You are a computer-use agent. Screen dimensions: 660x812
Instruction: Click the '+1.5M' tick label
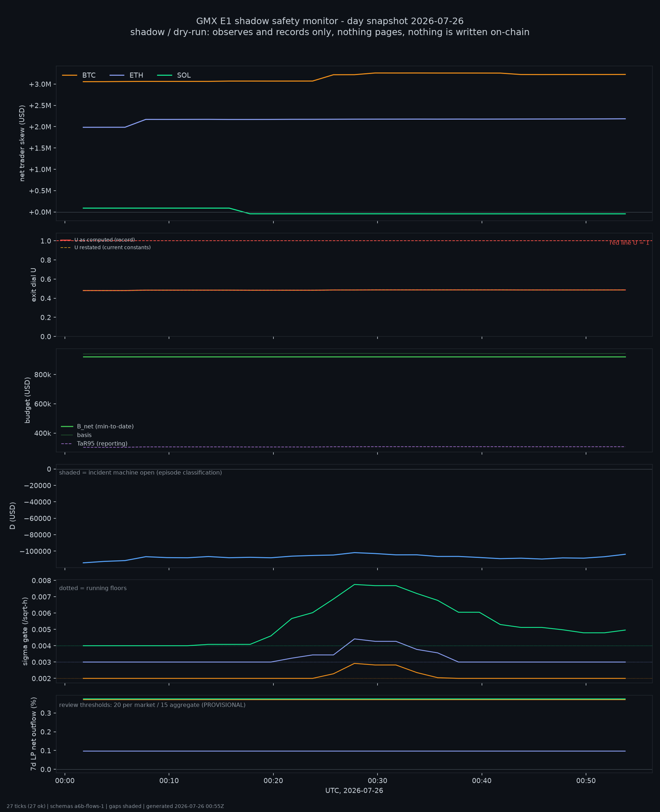coord(40,148)
